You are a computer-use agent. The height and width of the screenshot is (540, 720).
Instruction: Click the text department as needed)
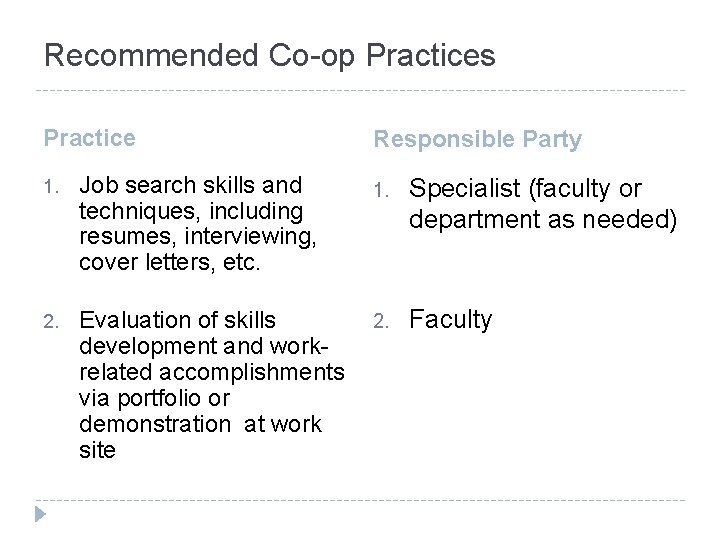543,219
